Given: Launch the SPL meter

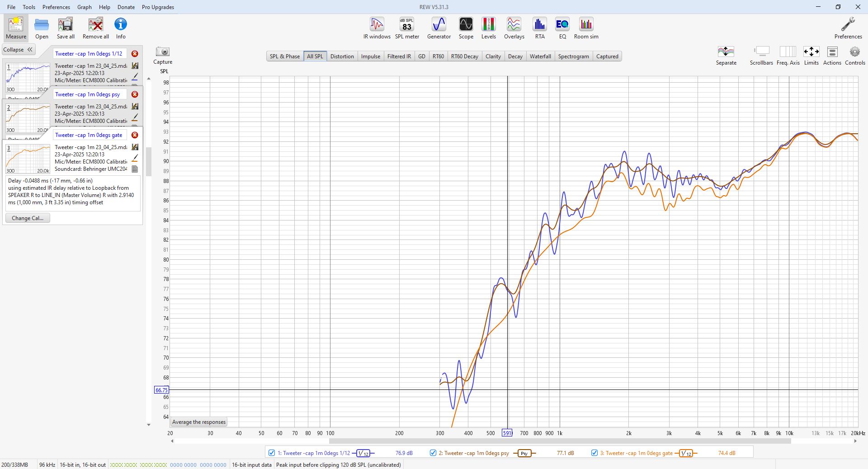Looking at the screenshot, I should point(407,28).
